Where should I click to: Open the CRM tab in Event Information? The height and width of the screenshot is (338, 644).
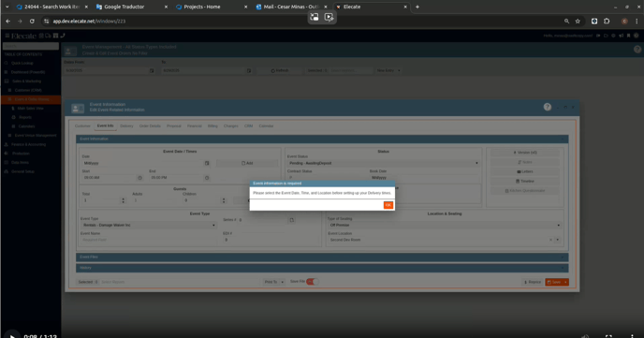248,126
